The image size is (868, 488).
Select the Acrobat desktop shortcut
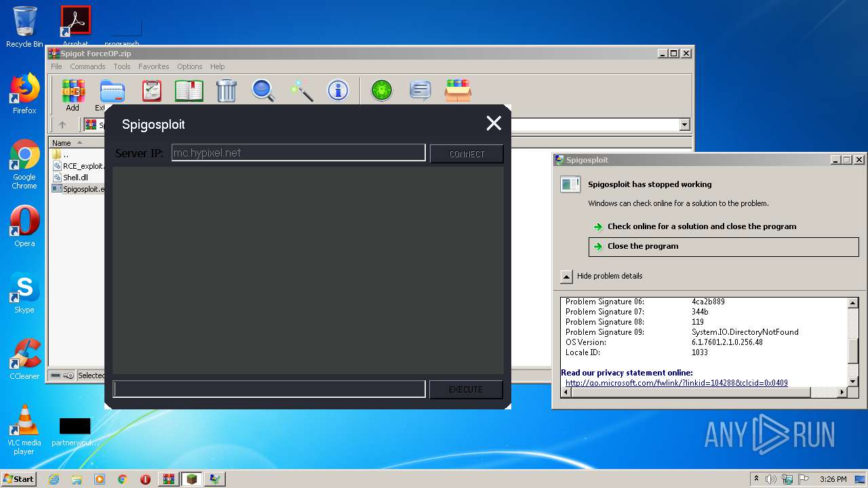click(x=75, y=27)
